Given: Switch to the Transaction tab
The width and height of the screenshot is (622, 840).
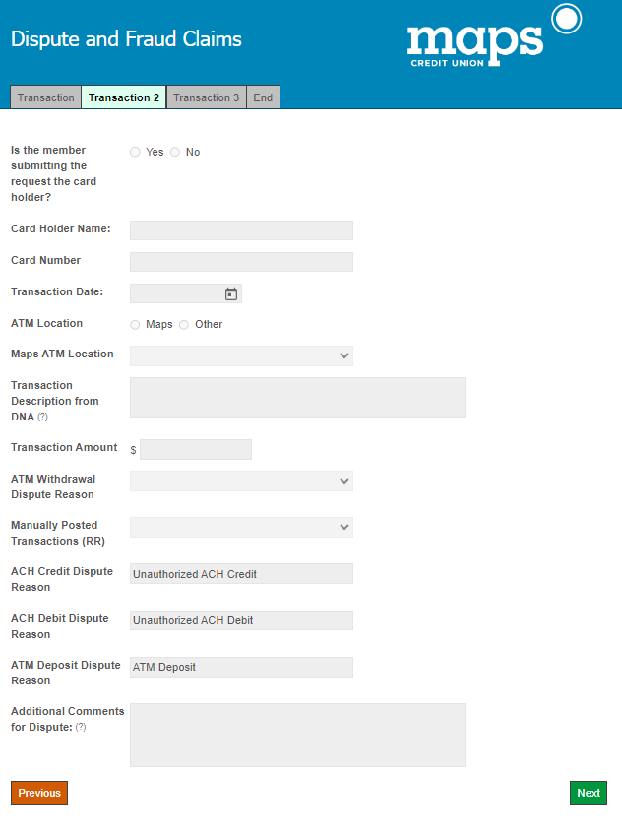Looking at the screenshot, I should 46,97.
